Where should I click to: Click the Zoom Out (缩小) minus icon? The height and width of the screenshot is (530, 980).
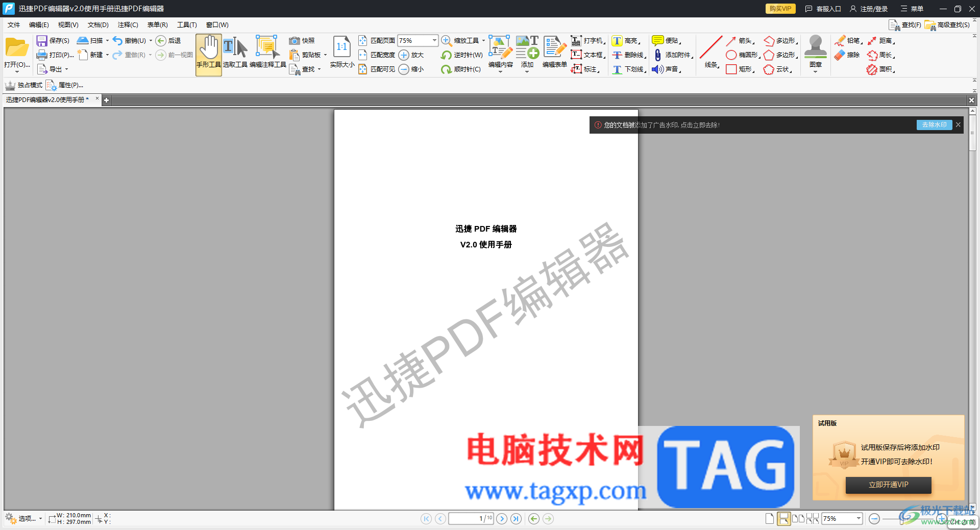pos(404,69)
